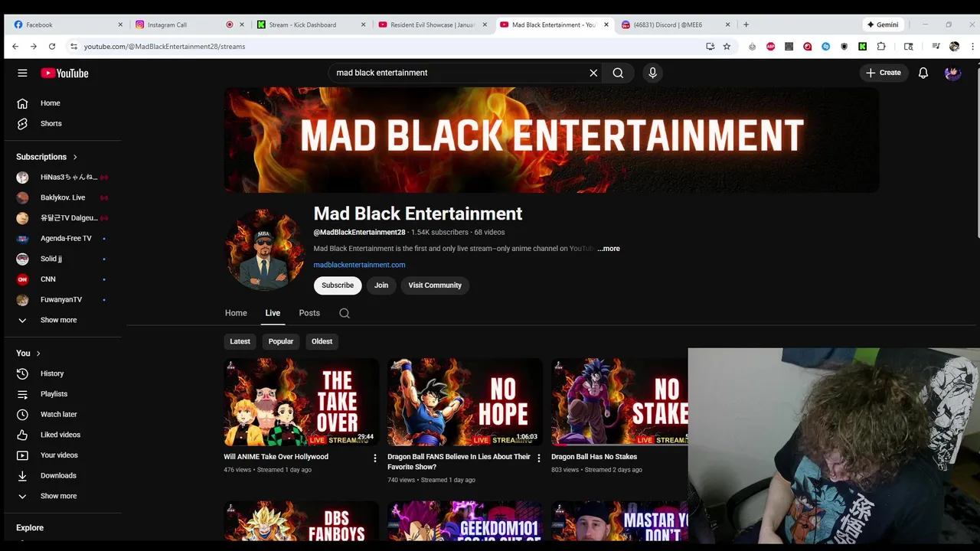Click Visit Community button

pos(435,285)
